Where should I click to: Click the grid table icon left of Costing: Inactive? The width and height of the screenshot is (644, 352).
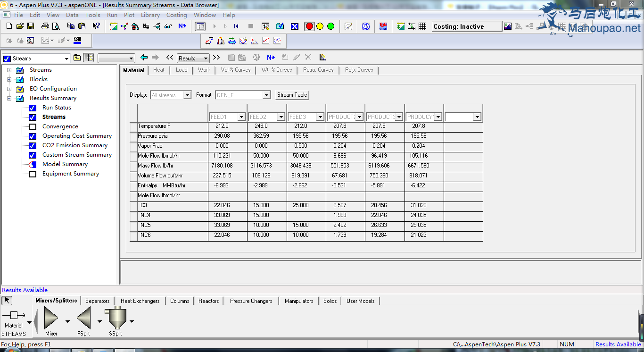[x=422, y=26]
